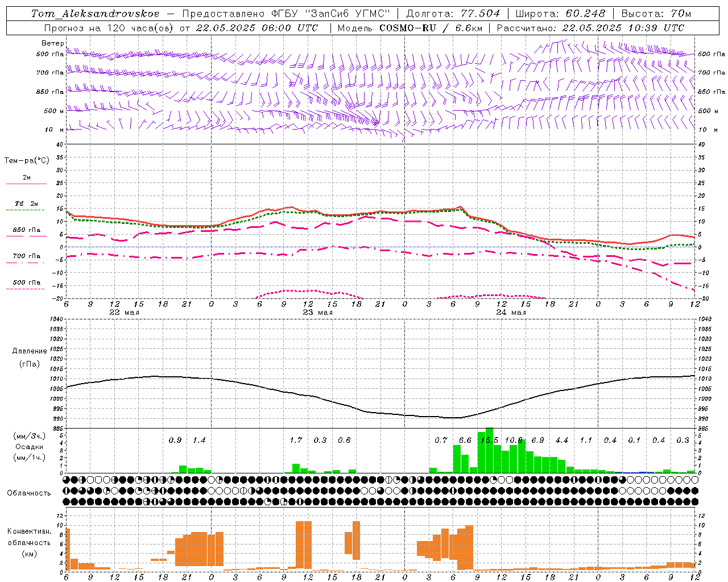Screen dimensions: 728x582
Task: Select the forecast start 22.05.2025 06:00 UTC
Action: click(x=257, y=28)
